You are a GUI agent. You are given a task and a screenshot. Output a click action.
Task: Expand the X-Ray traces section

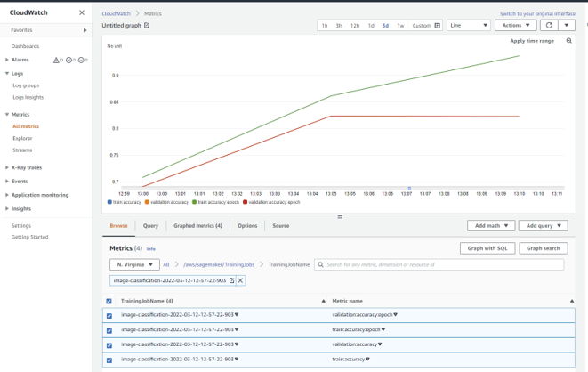pos(7,167)
